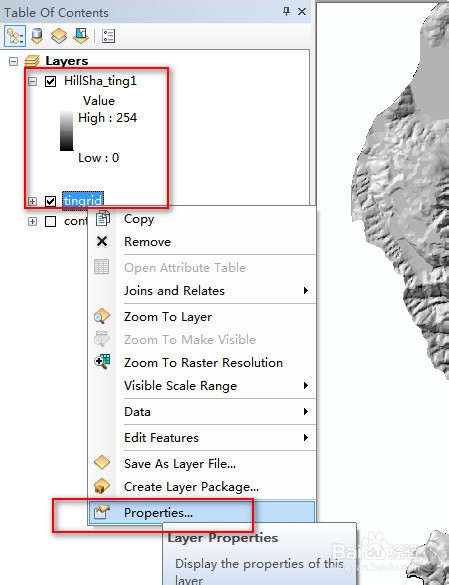Screen dimensions: 449x585
Task: Select List By Selection icon
Action: (81, 36)
